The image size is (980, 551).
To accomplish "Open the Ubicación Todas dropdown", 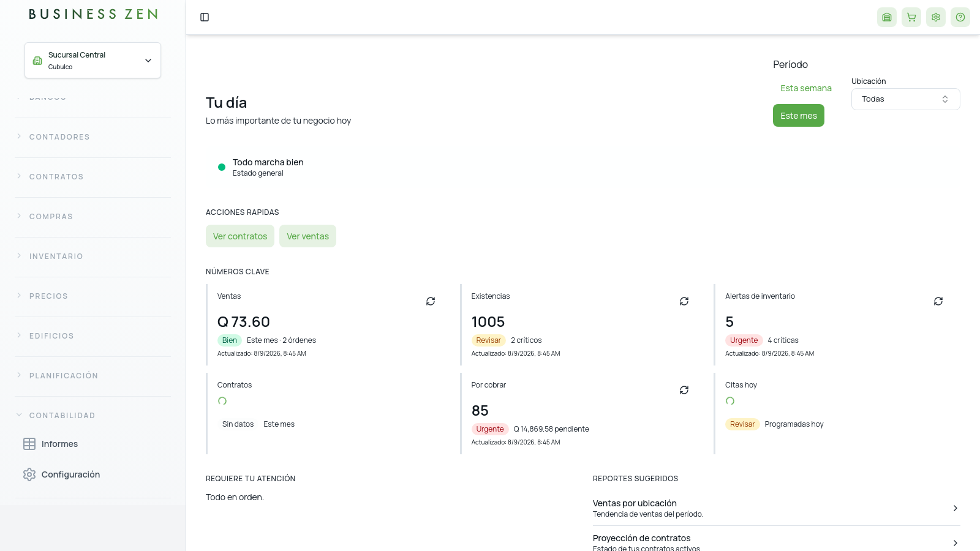I will point(905,99).
